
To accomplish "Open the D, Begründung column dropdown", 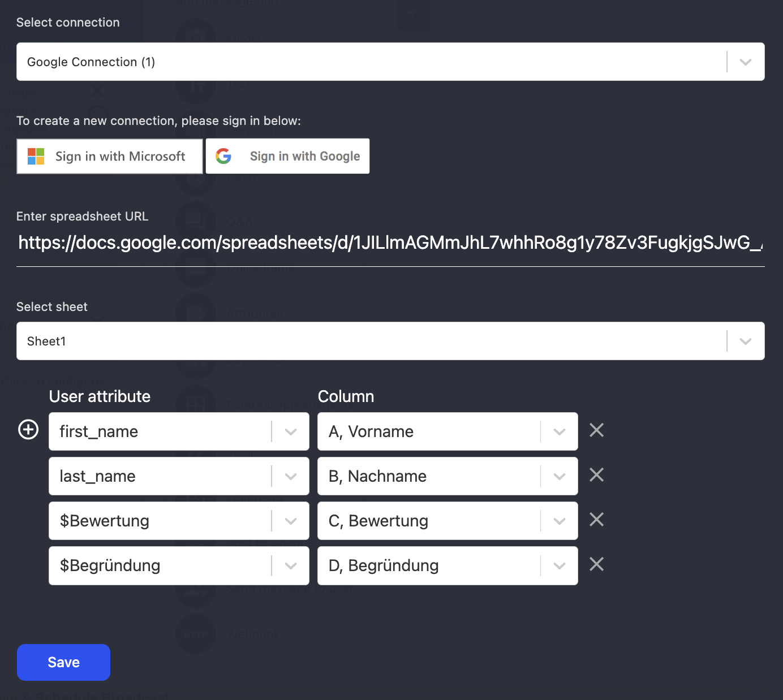I will click(448, 565).
